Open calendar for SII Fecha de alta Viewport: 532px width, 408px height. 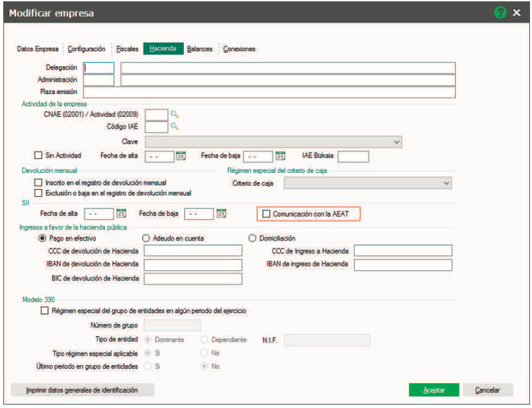pyautogui.click(x=121, y=213)
